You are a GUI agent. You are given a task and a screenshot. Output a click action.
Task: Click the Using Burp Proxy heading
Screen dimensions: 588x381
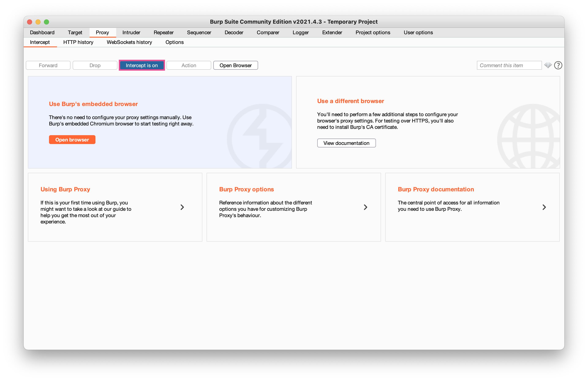pos(65,189)
